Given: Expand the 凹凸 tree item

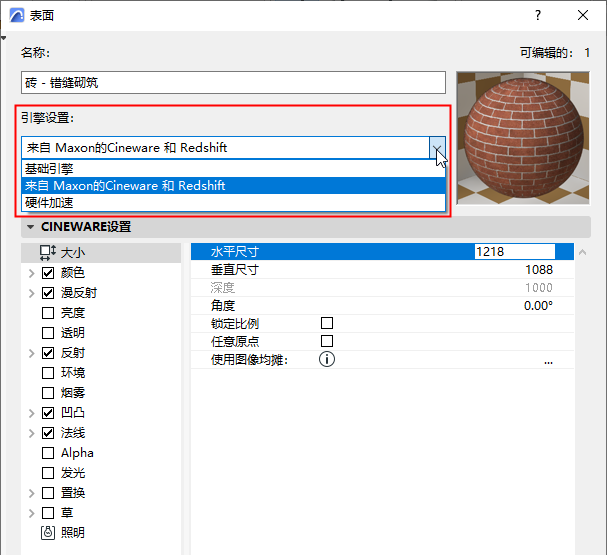Looking at the screenshot, I should [32, 413].
